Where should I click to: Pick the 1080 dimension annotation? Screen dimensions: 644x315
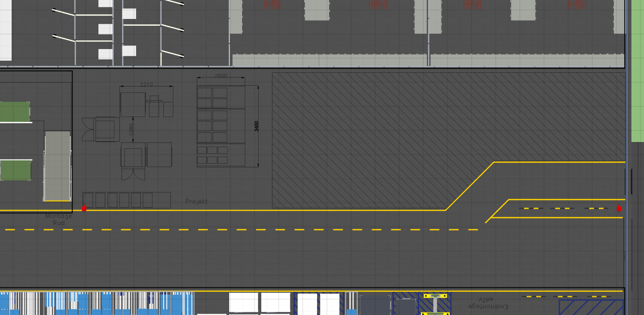tap(131, 128)
